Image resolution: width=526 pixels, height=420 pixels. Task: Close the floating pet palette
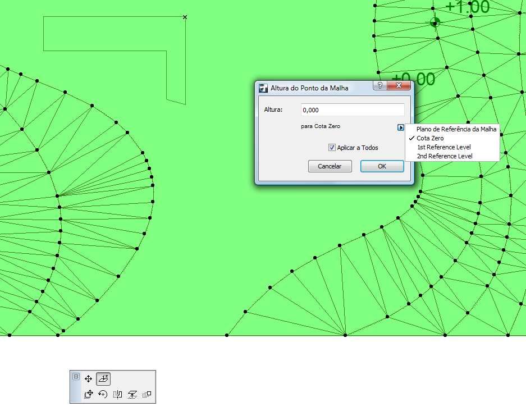(x=76, y=376)
